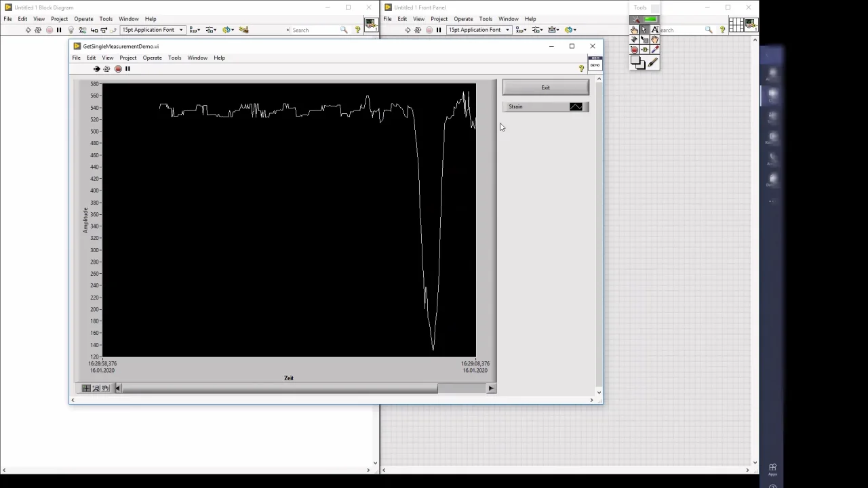Click Apps icon in right sidebar
Viewport: 868px width, 488px height.
pos(772,469)
